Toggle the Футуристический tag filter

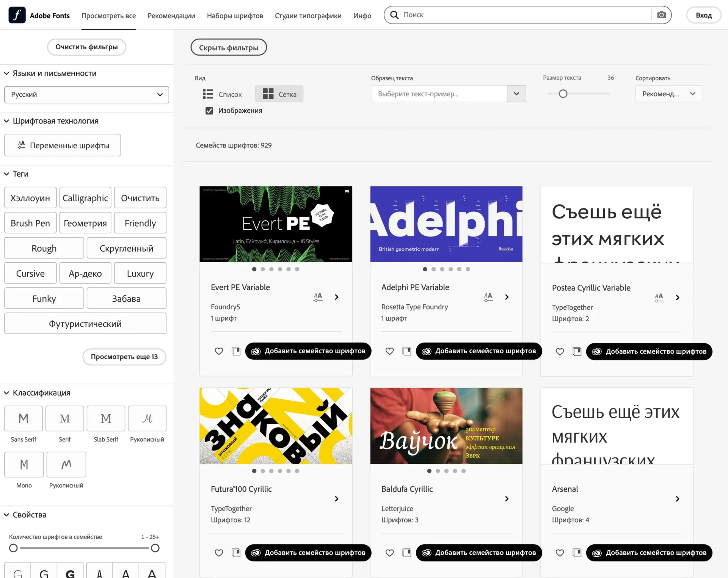(x=85, y=324)
